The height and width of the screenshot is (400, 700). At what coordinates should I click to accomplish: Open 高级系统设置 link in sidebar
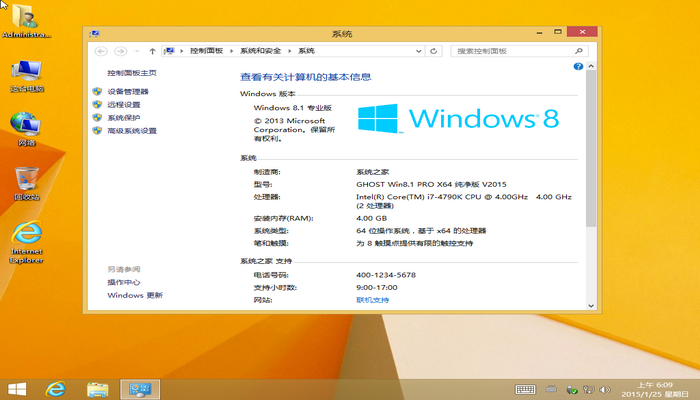click(x=132, y=130)
